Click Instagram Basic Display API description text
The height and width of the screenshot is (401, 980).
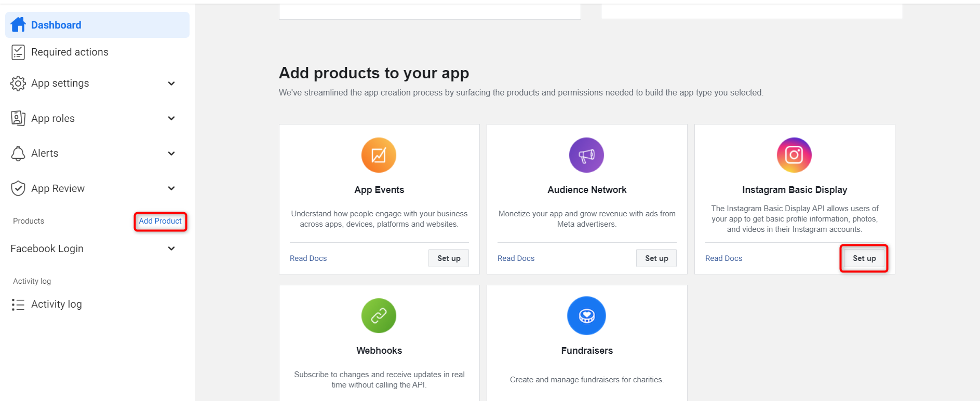point(795,219)
